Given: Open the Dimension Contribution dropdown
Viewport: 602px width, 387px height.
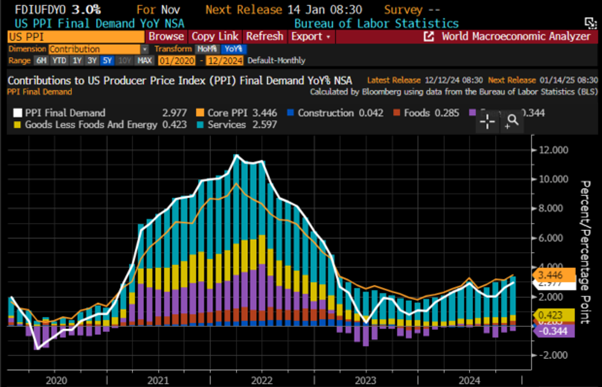Looking at the screenshot, I should pos(144,49).
